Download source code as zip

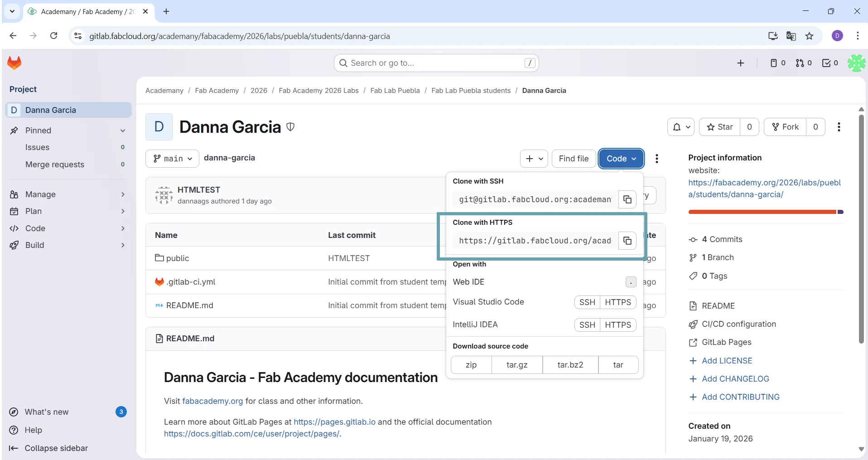tap(471, 365)
